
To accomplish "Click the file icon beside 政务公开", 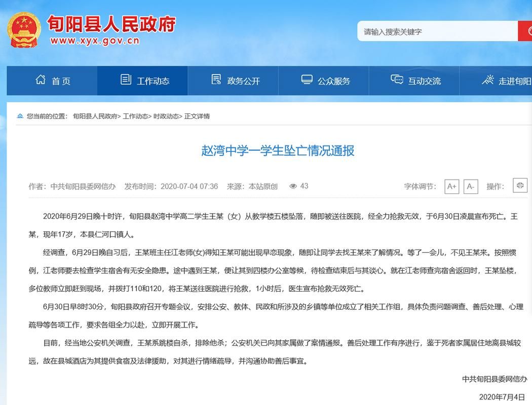I will pyautogui.click(x=216, y=79).
